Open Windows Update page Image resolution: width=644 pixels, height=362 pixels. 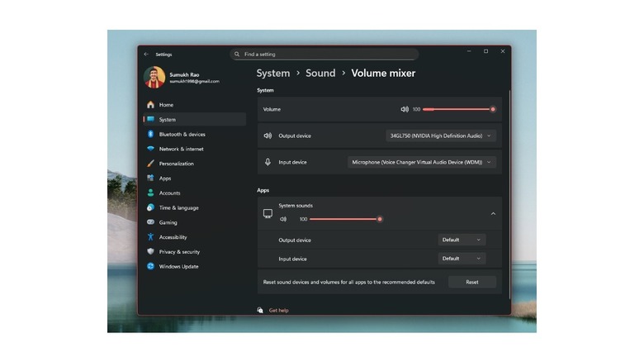pyautogui.click(x=178, y=266)
